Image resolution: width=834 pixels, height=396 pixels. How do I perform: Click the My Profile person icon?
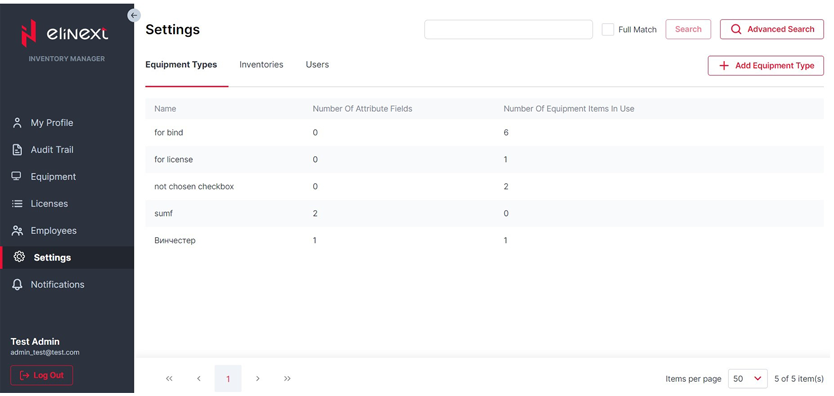click(18, 123)
